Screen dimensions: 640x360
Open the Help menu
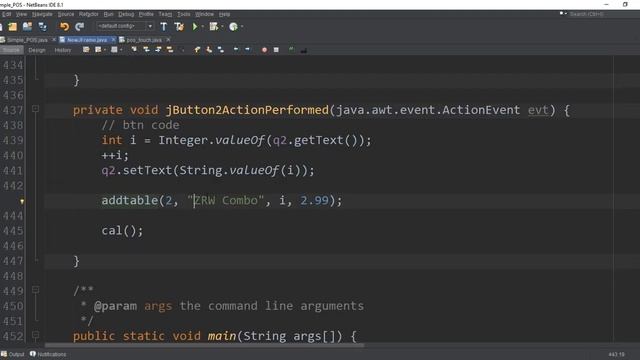click(224, 14)
